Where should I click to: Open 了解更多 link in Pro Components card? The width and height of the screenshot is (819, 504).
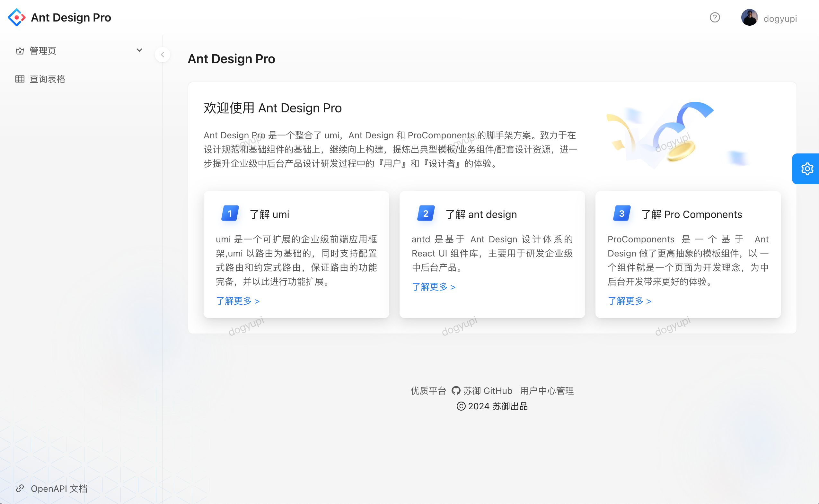click(629, 301)
